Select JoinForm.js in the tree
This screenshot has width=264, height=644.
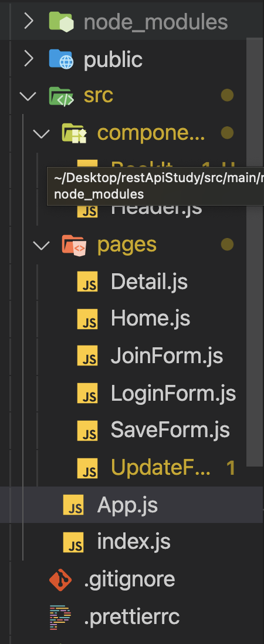coord(167,355)
